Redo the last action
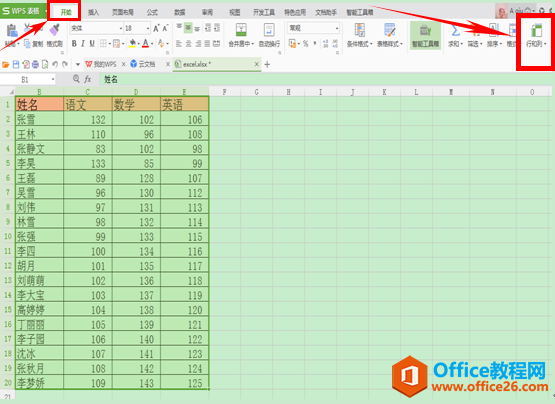 pos(65,64)
